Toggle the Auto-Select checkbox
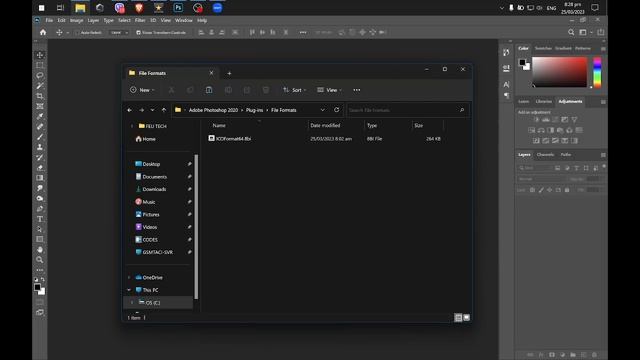The image size is (640, 360). tap(77, 32)
